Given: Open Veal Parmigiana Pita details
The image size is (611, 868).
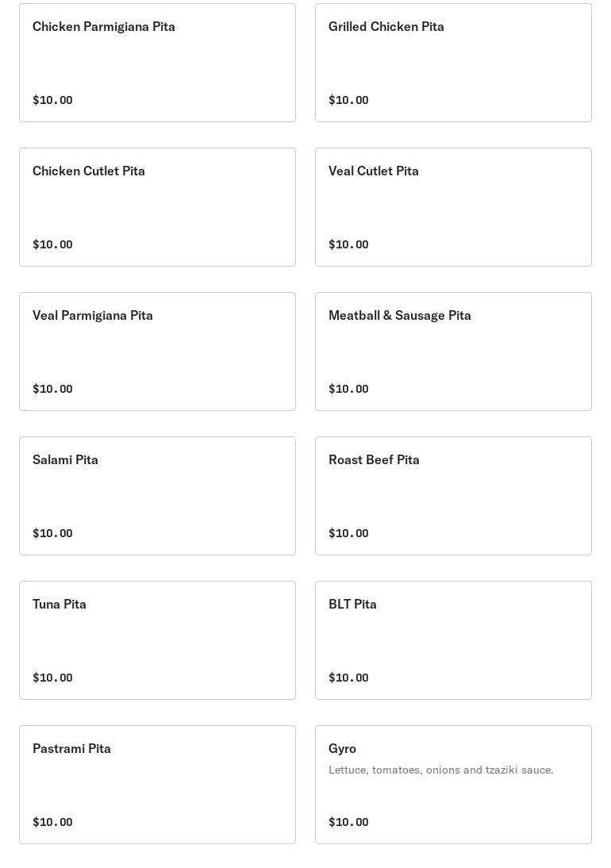Looking at the screenshot, I should pyautogui.click(x=157, y=351).
